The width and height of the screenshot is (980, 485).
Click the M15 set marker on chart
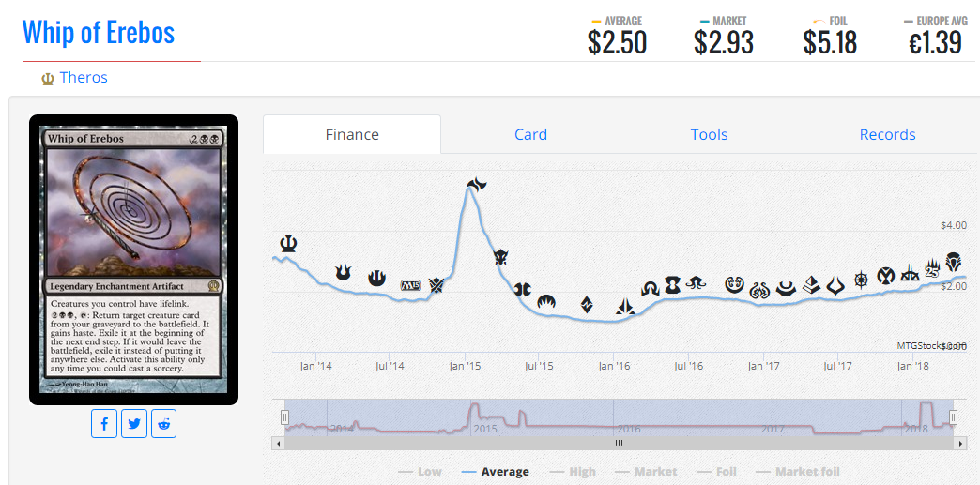click(x=410, y=284)
